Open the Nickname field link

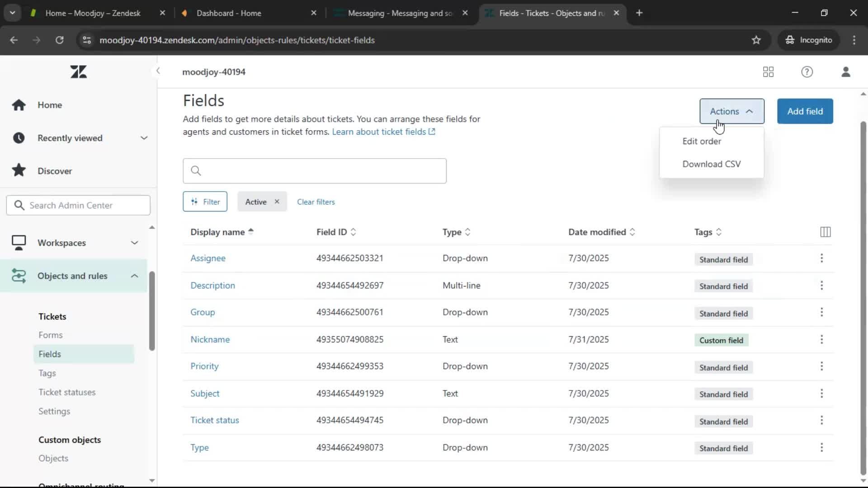(210, 339)
